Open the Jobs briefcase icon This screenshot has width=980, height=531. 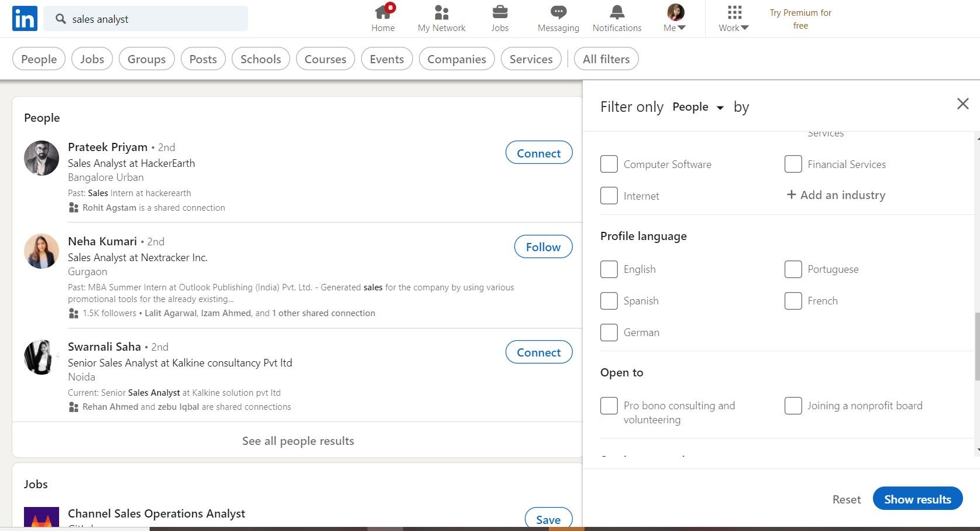pyautogui.click(x=500, y=13)
